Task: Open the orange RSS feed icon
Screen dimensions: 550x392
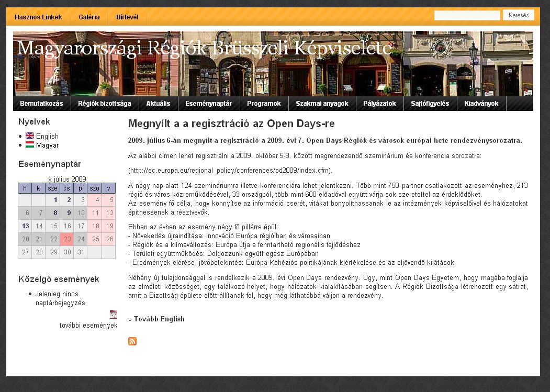Action: click(132, 341)
